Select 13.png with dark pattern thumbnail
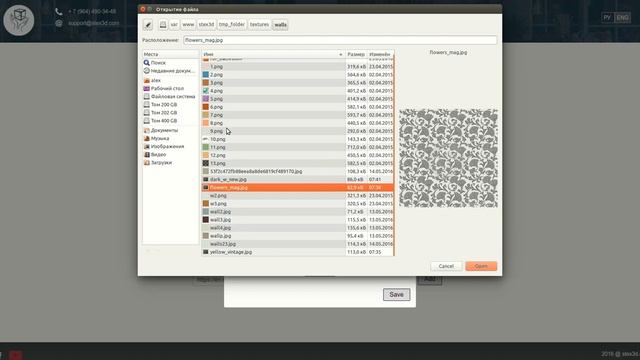The image size is (640, 360). [297, 163]
